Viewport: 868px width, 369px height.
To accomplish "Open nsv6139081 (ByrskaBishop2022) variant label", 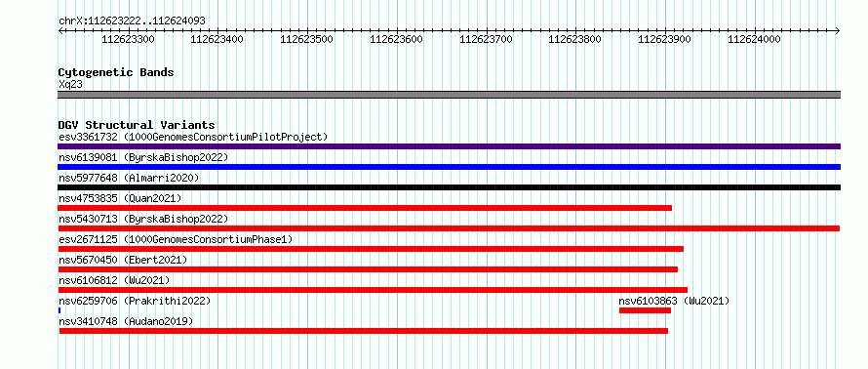I will coord(143,157).
